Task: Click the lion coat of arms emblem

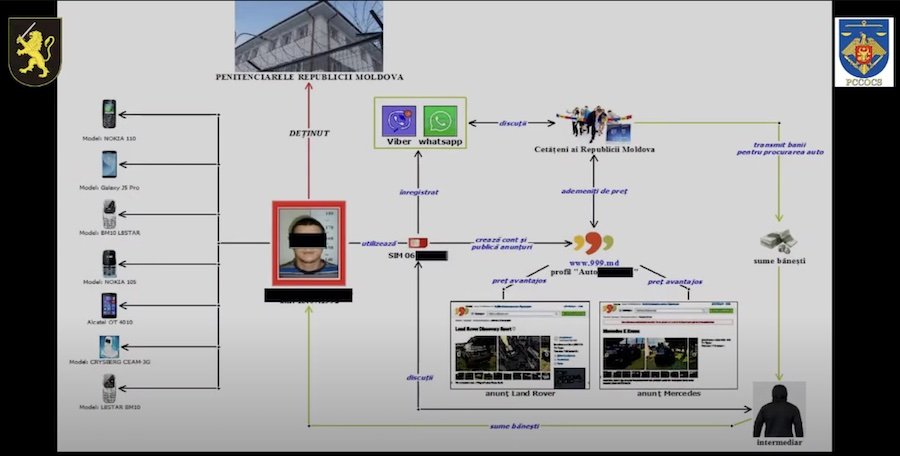Action: 35,49
